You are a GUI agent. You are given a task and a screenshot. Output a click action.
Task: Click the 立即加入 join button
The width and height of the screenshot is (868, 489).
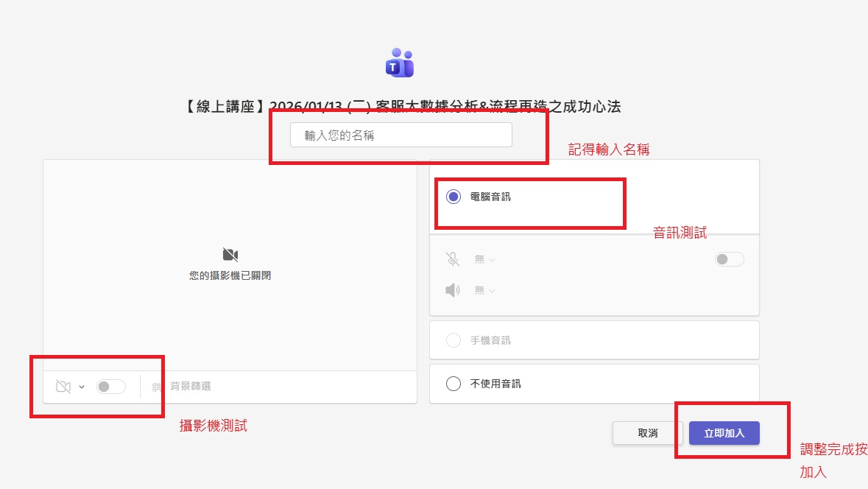[x=724, y=433]
